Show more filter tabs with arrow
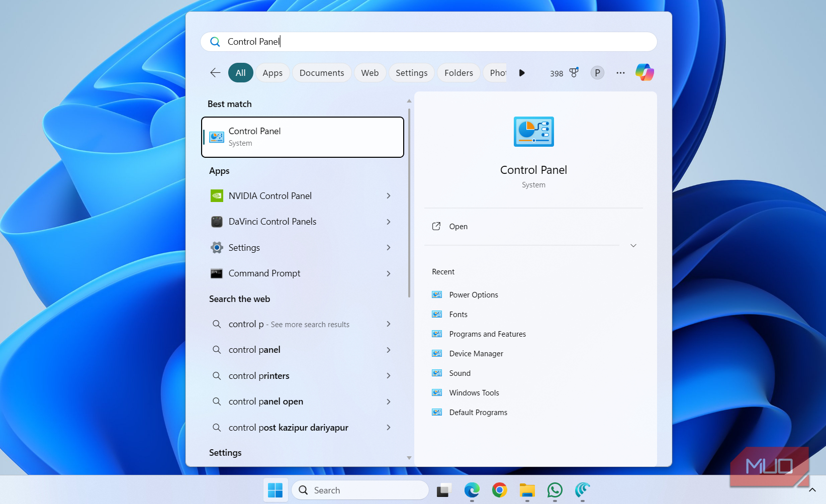This screenshot has width=826, height=504. [522, 73]
